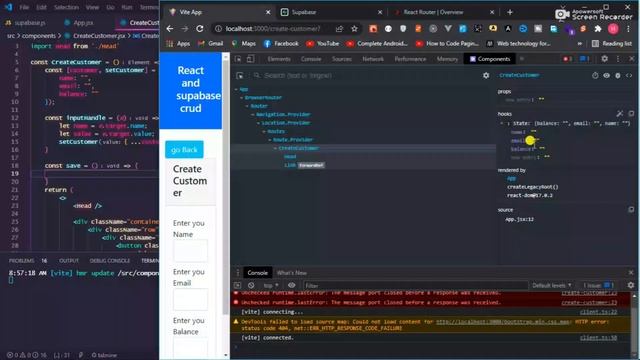This screenshot has width=640, height=360.
Task: Collapse the CreateCustomer tree node
Action: click(276, 148)
